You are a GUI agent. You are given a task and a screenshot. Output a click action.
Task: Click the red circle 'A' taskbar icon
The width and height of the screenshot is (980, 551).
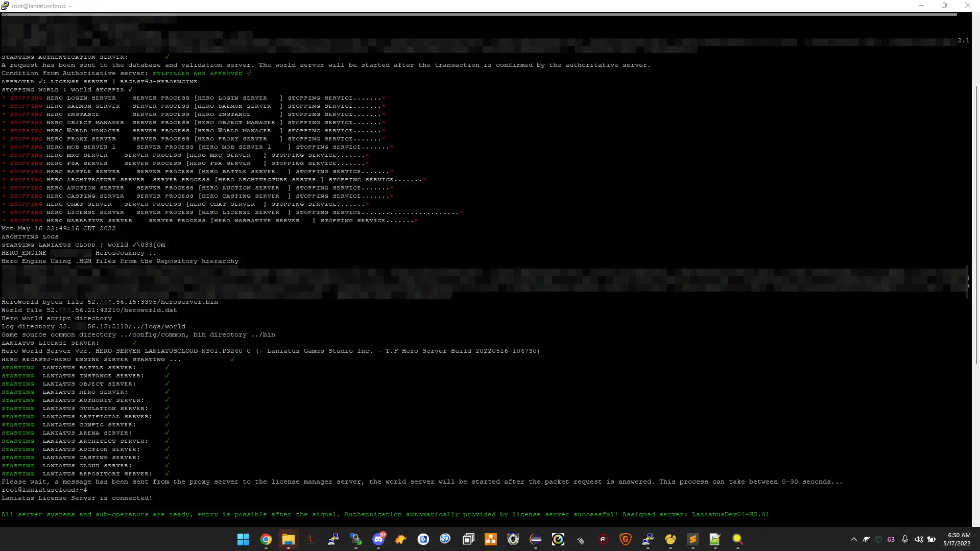pyautogui.click(x=603, y=539)
